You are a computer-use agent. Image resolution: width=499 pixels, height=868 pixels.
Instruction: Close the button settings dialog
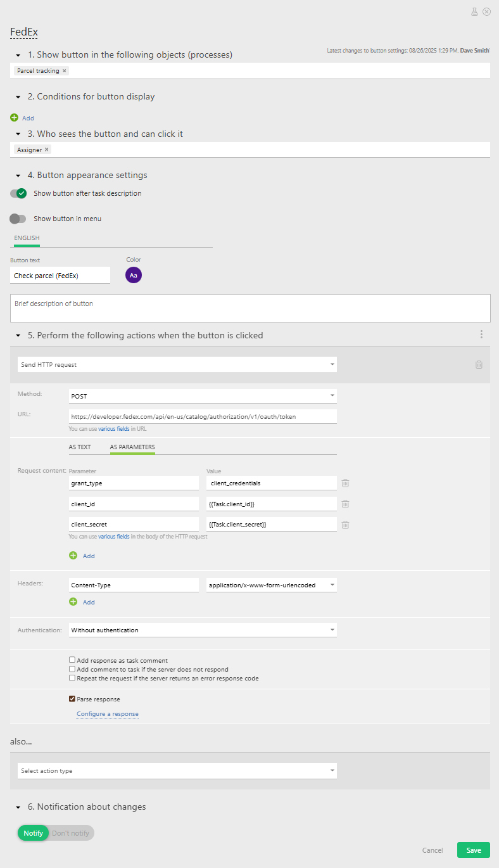point(486,11)
